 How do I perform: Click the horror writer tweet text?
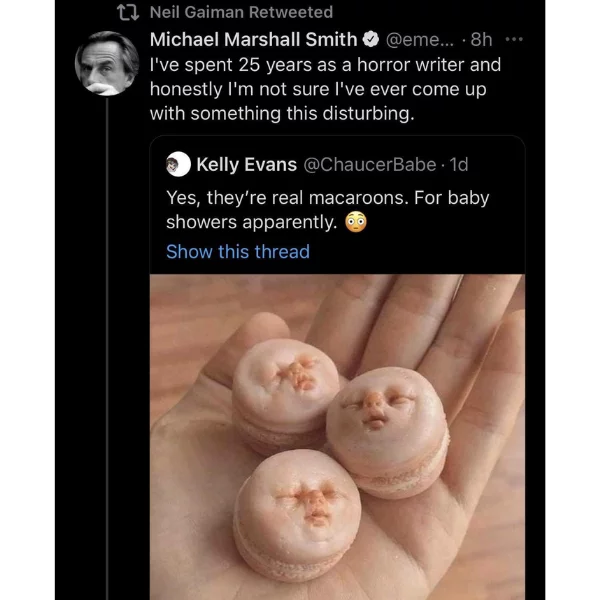click(x=325, y=89)
